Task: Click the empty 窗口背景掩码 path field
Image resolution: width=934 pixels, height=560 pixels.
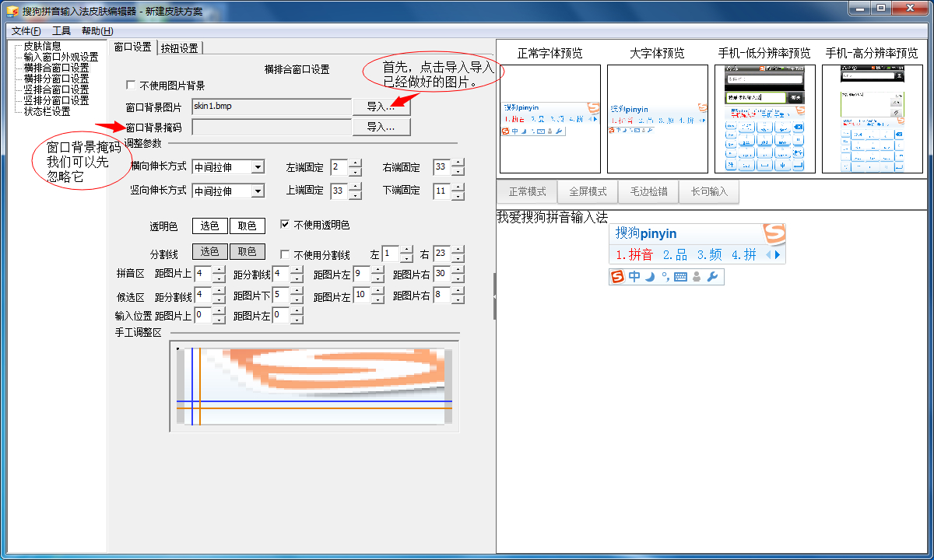Action: (x=272, y=127)
